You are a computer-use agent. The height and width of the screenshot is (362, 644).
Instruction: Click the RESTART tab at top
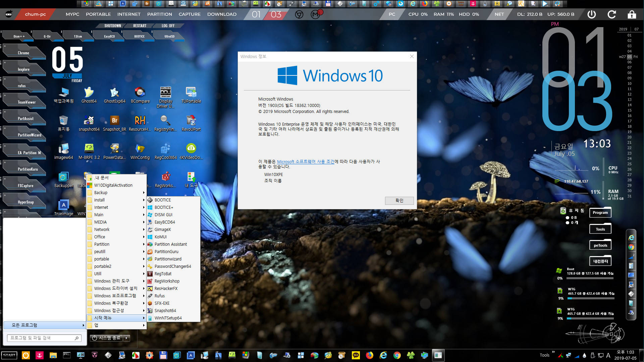(x=140, y=26)
